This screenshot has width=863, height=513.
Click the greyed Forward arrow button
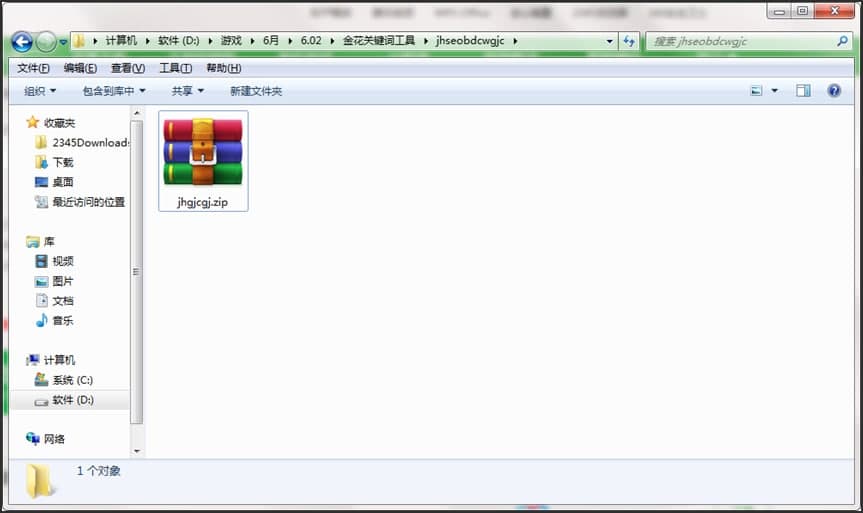click(46, 42)
